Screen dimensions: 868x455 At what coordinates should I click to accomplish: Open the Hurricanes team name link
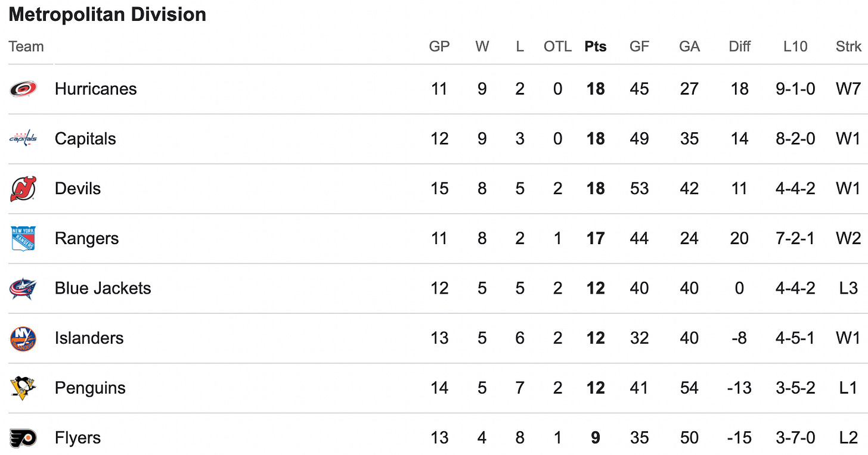(95, 89)
